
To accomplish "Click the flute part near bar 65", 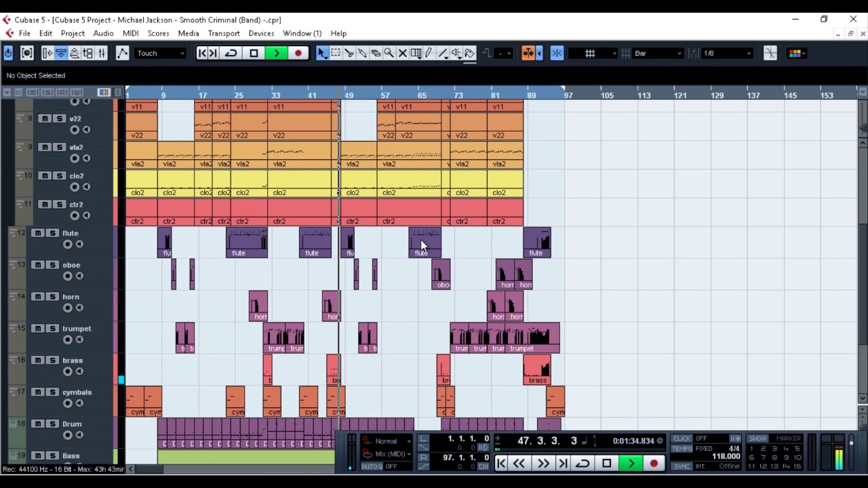I will pos(425,243).
